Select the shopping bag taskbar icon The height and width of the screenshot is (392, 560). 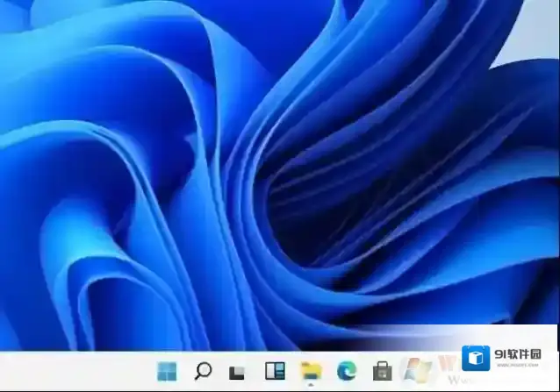coord(382,371)
